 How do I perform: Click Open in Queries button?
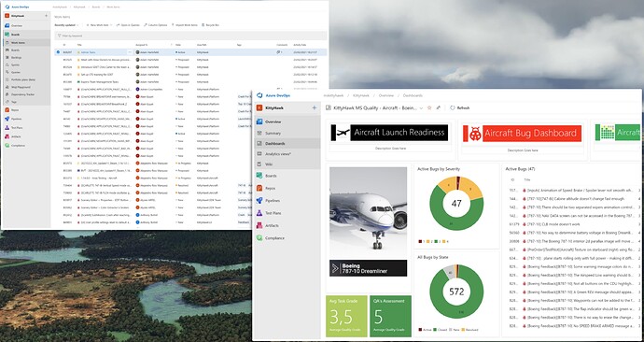(x=128, y=25)
